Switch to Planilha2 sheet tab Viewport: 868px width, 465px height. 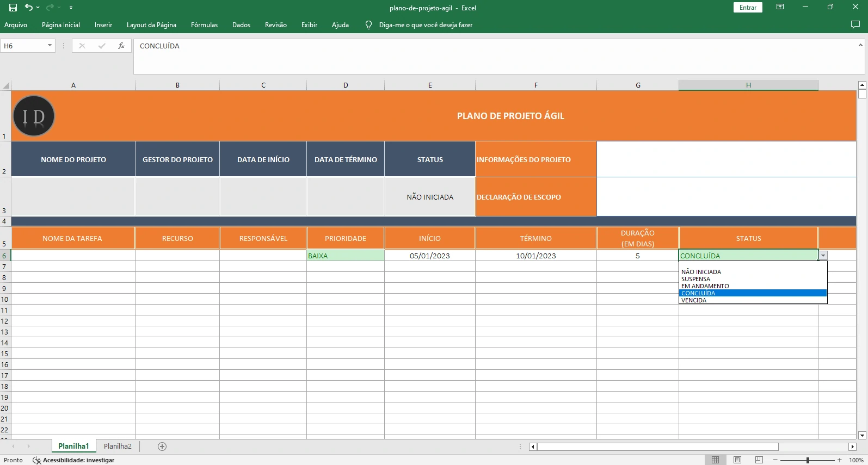click(x=118, y=447)
